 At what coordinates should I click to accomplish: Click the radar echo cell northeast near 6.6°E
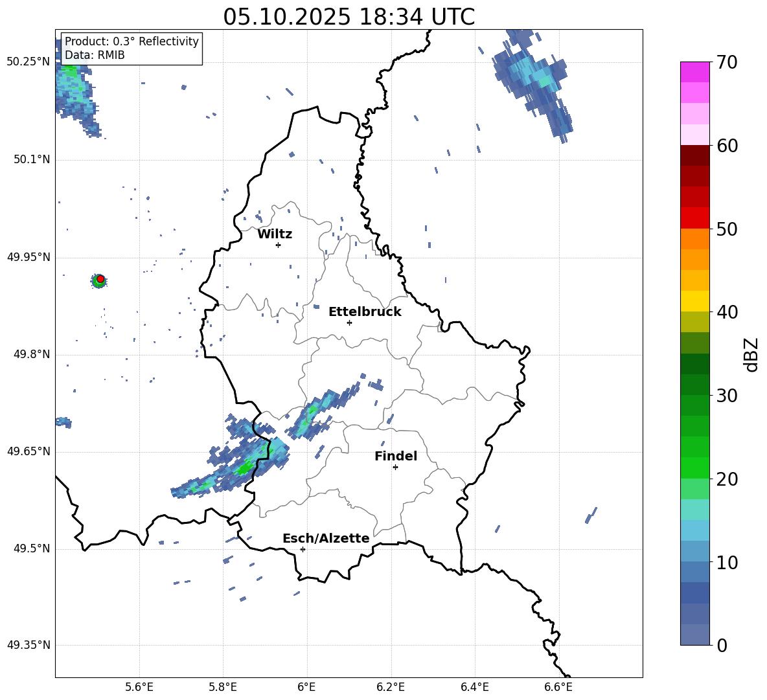533,85
